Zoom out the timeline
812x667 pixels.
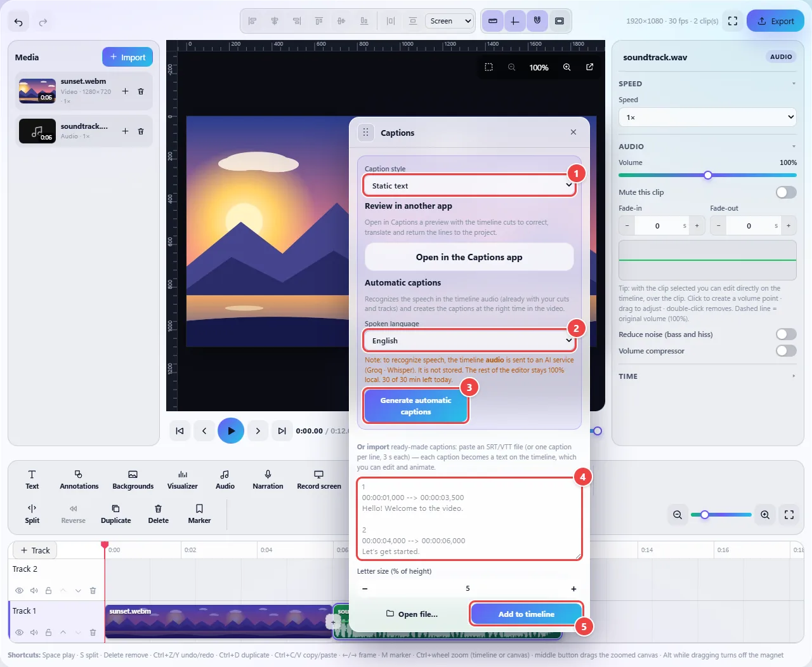click(678, 515)
